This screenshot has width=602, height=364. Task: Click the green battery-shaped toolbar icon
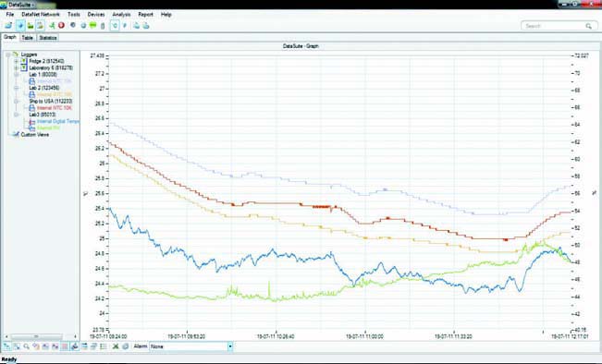pyautogui.click(x=92, y=26)
